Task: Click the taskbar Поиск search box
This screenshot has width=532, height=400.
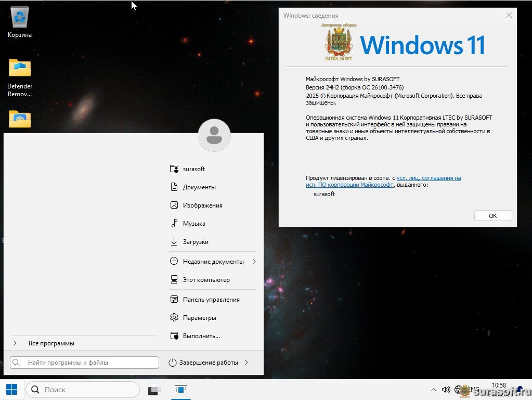Action: pos(83,390)
